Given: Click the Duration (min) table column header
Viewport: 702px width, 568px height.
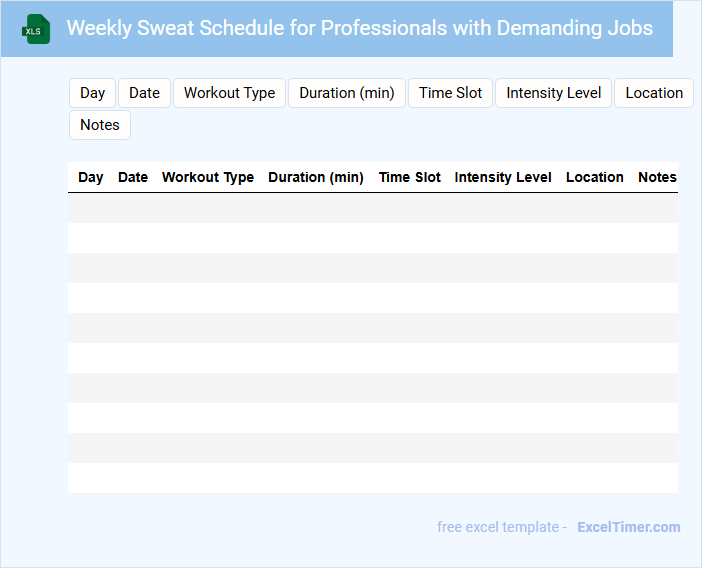Looking at the screenshot, I should pos(316,177).
